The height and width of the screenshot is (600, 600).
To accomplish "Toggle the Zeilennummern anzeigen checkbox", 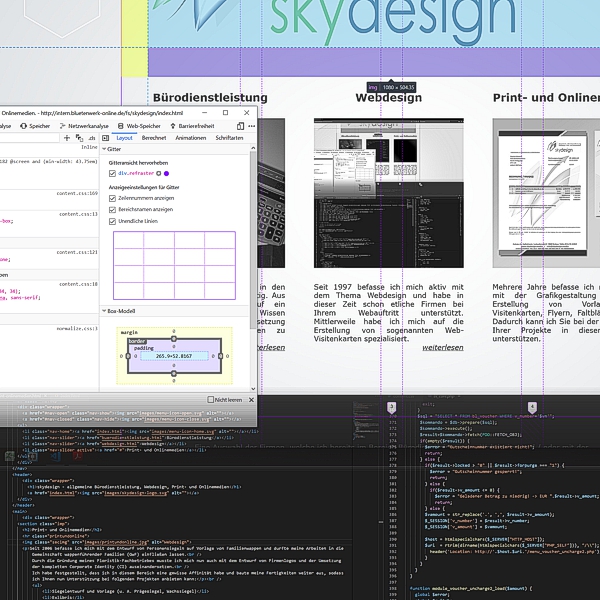I will [112, 198].
